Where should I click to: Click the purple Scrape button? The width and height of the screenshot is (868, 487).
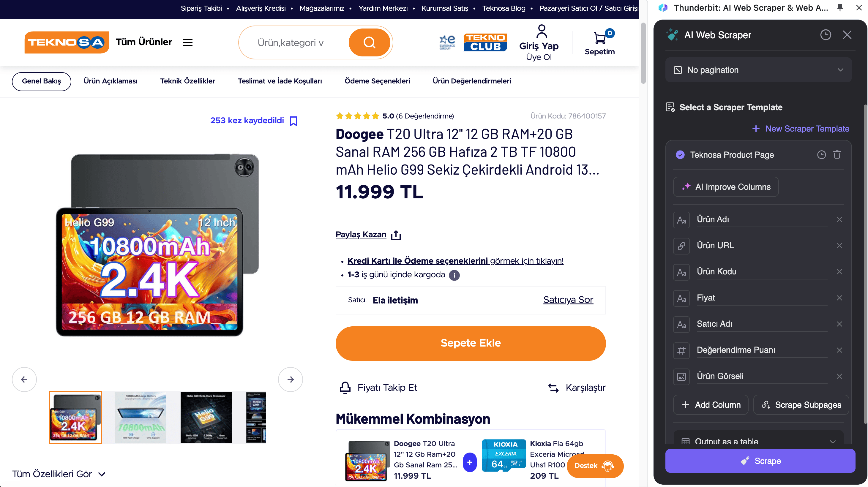(760, 461)
